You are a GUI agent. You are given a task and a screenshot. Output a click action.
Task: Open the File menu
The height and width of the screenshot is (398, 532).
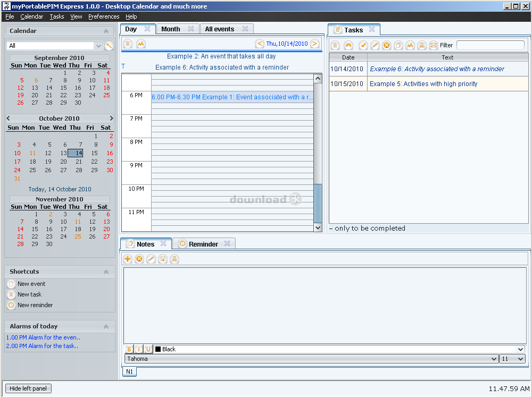pyautogui.click(x=10, y=16)
